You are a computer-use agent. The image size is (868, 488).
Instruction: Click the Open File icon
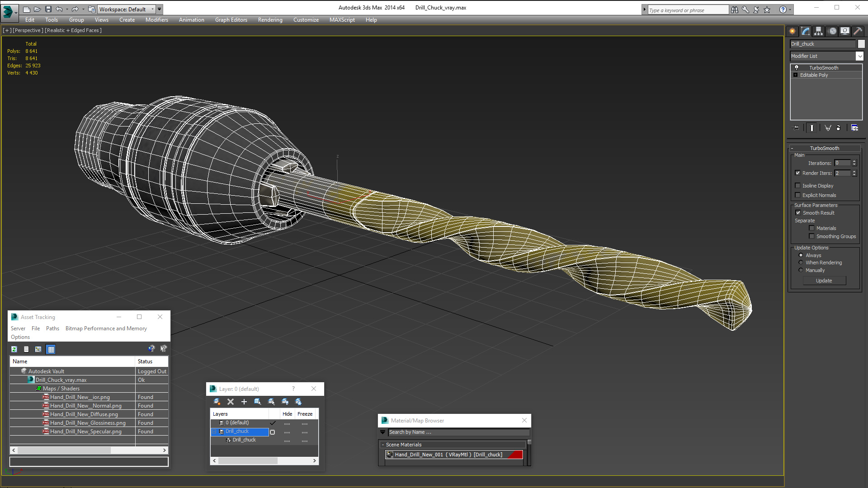(x=38, y=9)
